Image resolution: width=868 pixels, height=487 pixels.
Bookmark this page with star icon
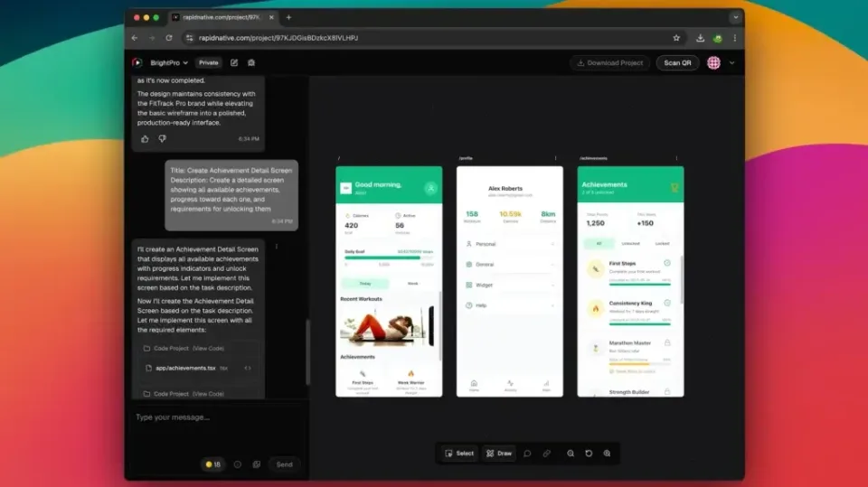click(676, 38)
